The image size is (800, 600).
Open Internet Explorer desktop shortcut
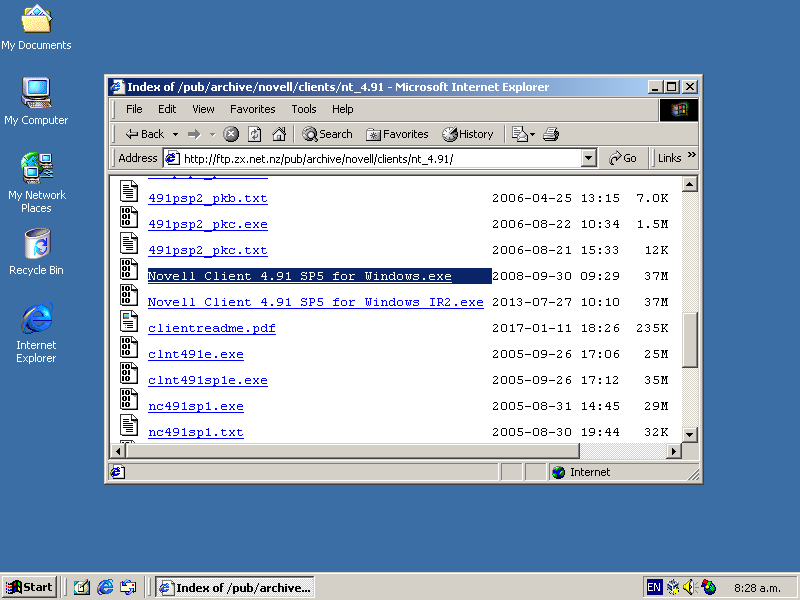click(36, 332)
